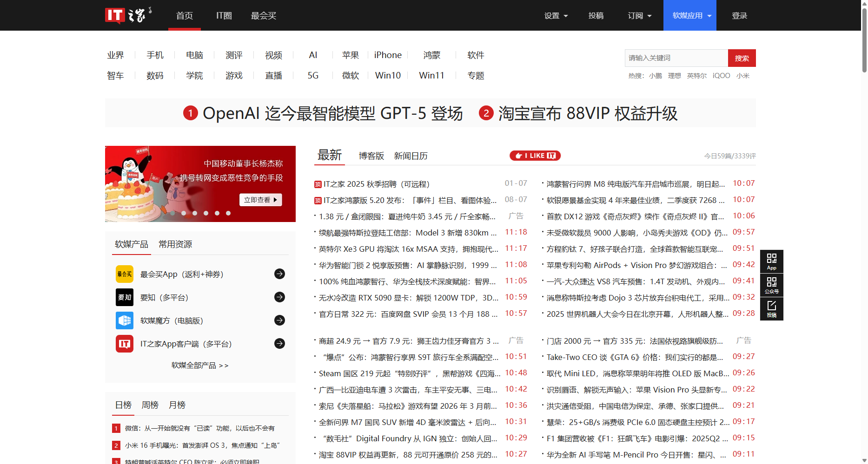Viewport: 868px width, 464px height.
Task: Open article 2025 世界机器人大会
Action: pos(637,314)
